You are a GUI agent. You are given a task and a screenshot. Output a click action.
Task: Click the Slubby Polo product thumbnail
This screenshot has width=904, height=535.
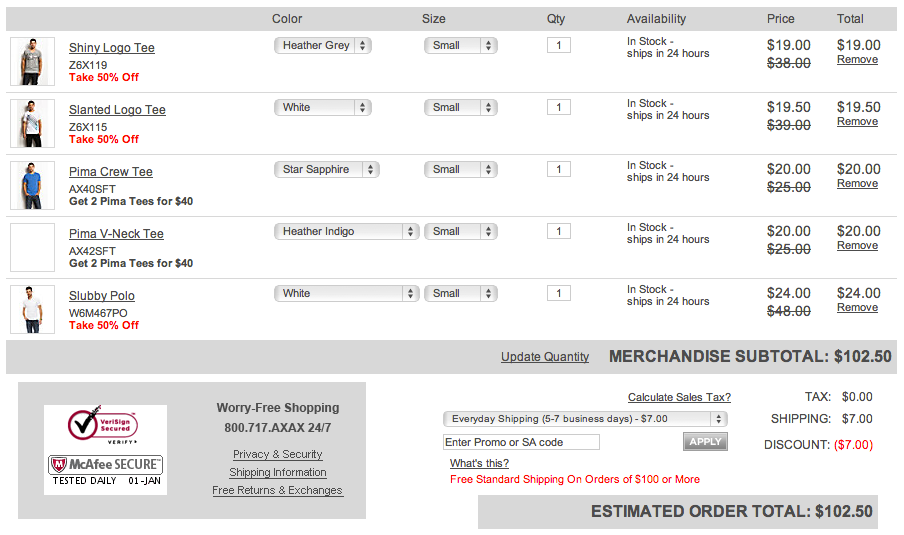31,310
